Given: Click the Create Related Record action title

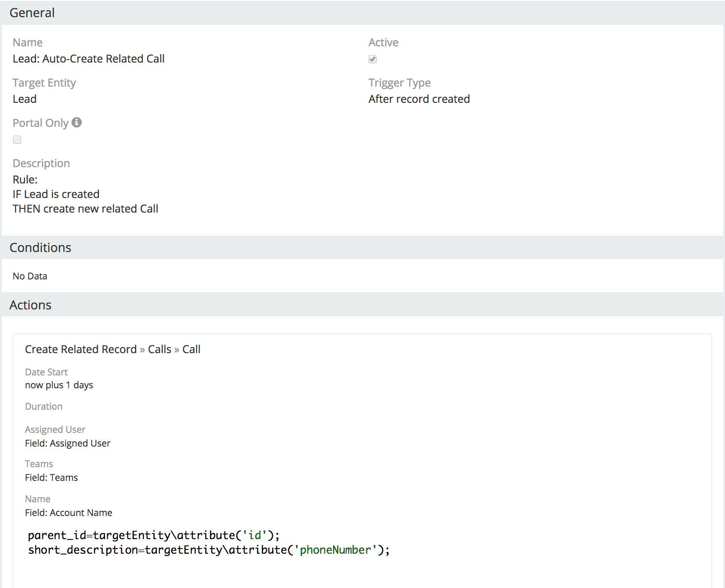Looking at the screenshot, I should point(112,349).
